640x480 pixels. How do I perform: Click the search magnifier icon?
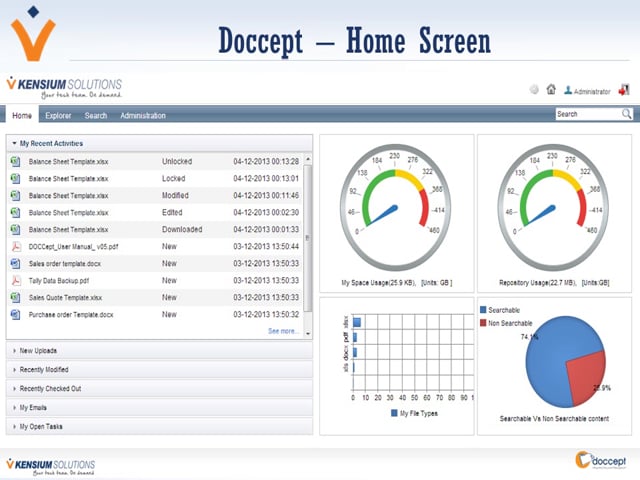(625, 114)
